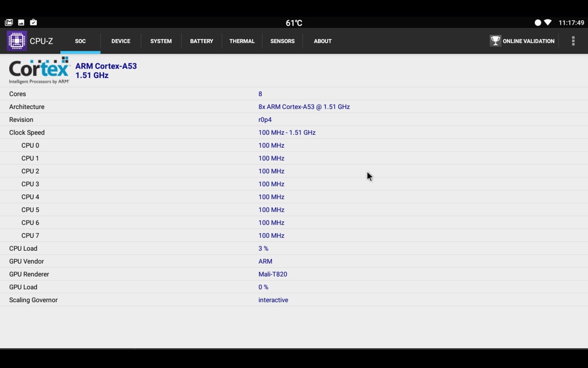The width and height of the screenshot is (588, 368).
Task: Tap the Wi-Fi signal icon
Action: pos(548,23)
